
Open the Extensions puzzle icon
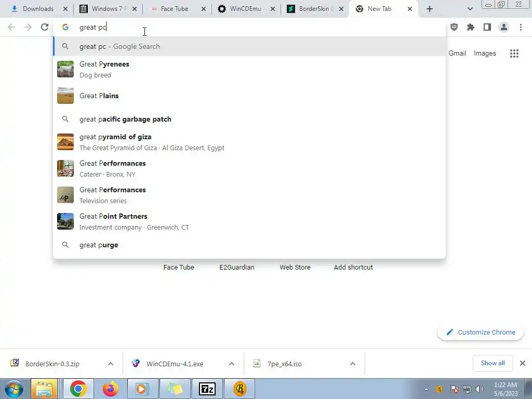tap(471, 27)
